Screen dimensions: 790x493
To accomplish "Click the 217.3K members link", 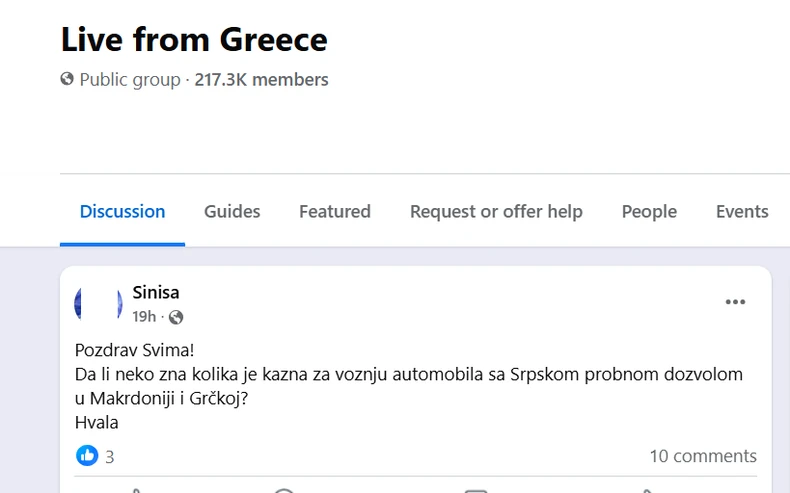I will [x=261, y=79].
